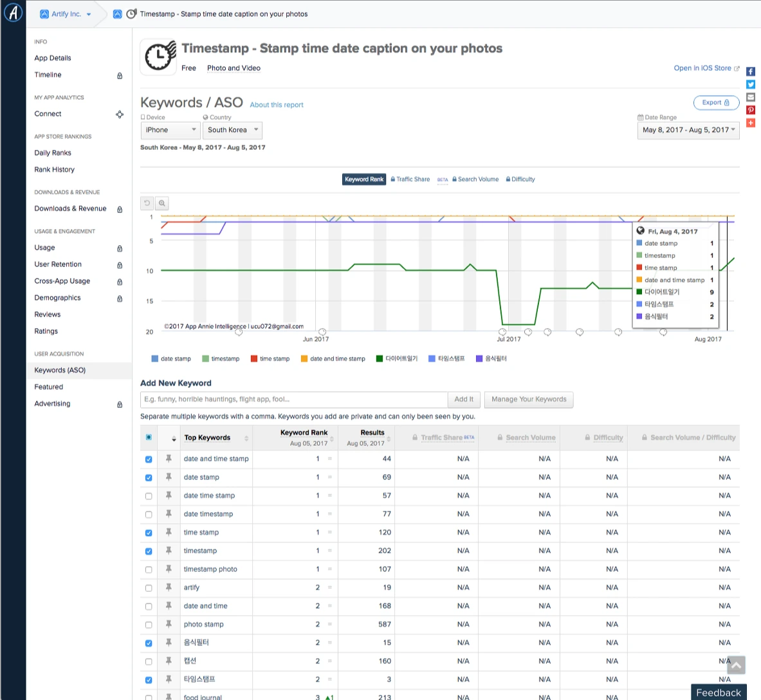761x700 pixels.
Task: Click the Timeline lock icon
Action: click(120, 75)
